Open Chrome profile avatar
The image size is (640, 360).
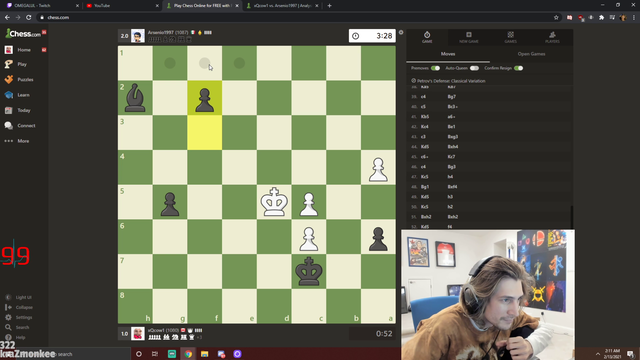623,17
